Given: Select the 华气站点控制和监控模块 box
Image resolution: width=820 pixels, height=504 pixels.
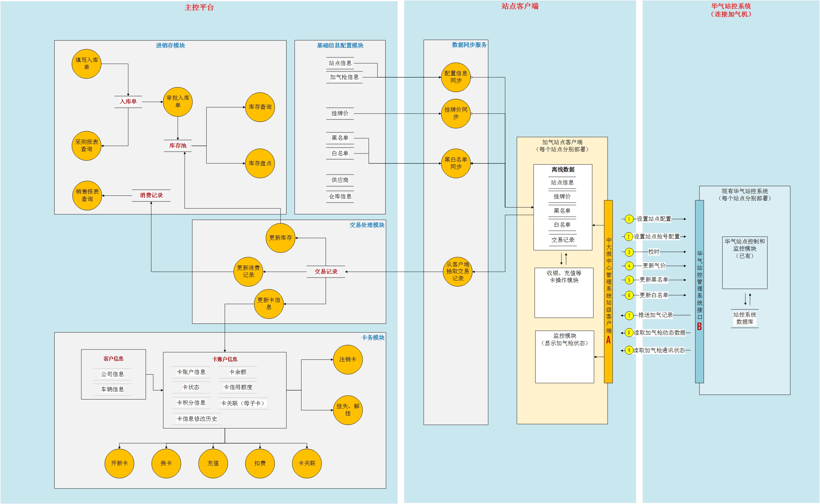Looking at the screenshot, I should pyautogui.click(x=745, y=263).
